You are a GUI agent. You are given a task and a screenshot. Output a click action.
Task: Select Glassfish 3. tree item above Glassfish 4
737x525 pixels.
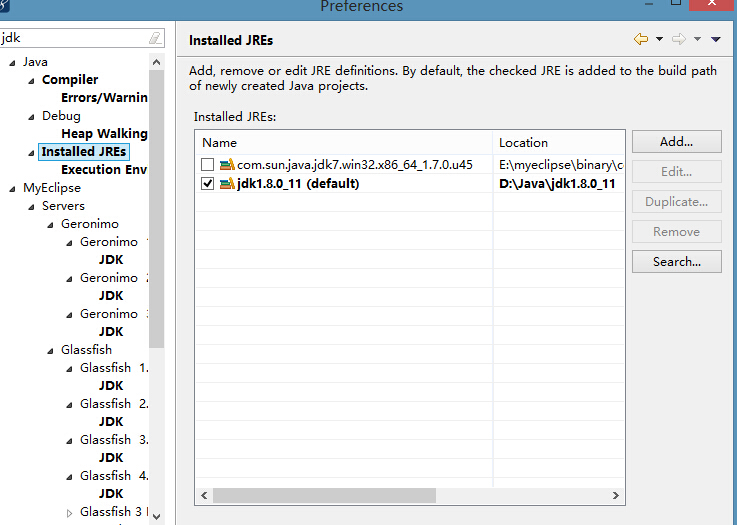114,439
